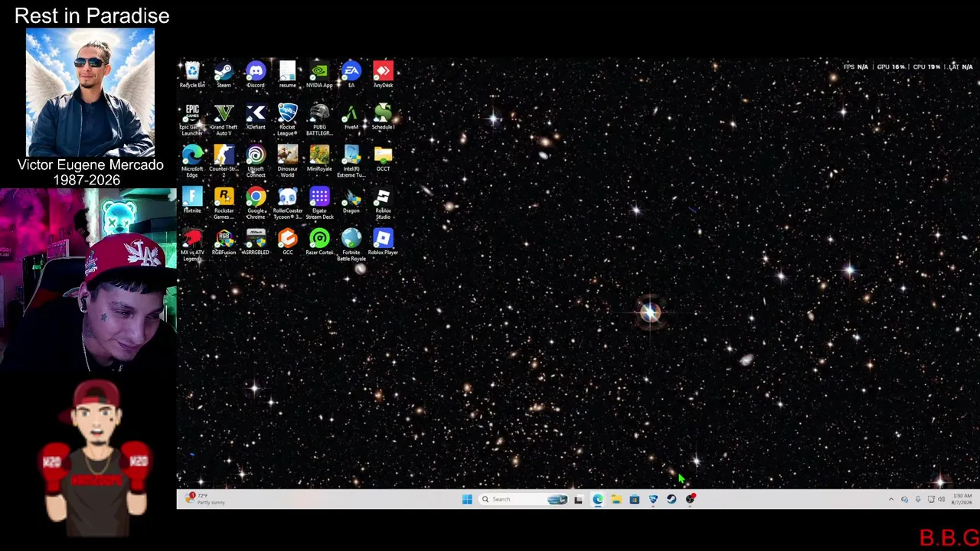Viewport: 980px width, 551px height.
Task: Select the Ubisoft Connect desktop icon
Action: (x=256, y=162)
